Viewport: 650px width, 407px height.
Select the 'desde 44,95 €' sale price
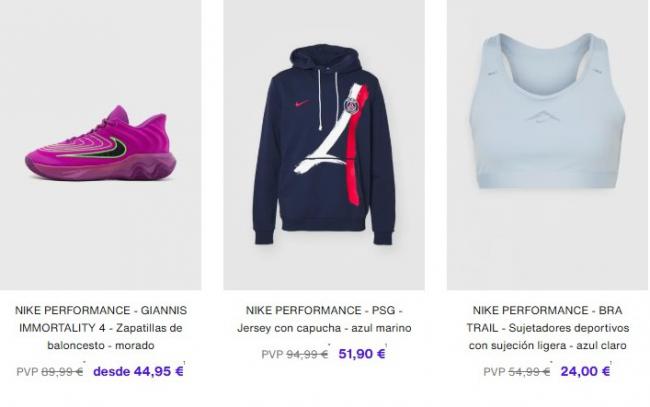pos(138,371)
